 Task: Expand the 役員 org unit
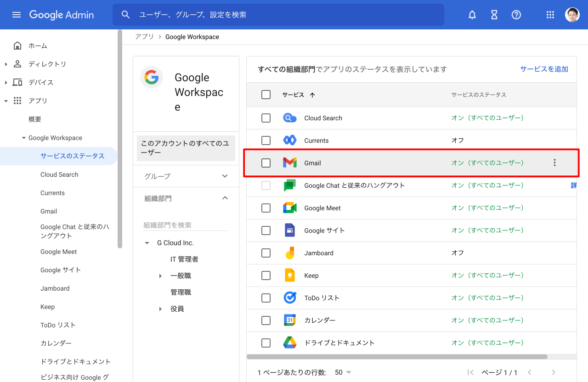click(160, 309)
